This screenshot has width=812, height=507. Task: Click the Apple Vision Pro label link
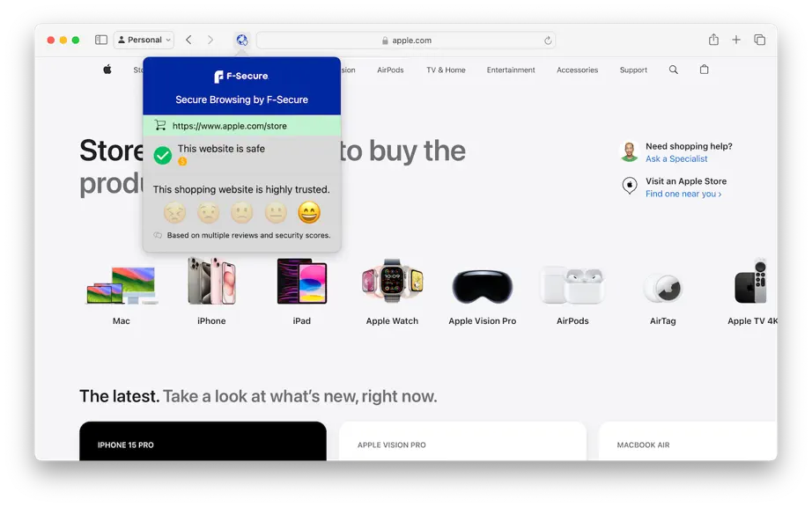(482, 320)
